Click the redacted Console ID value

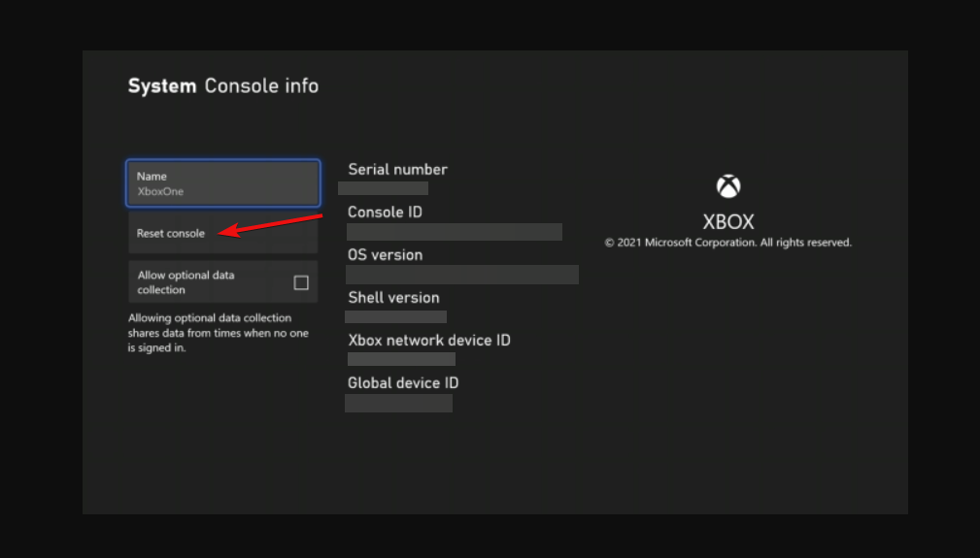click(x=455, y=232)
